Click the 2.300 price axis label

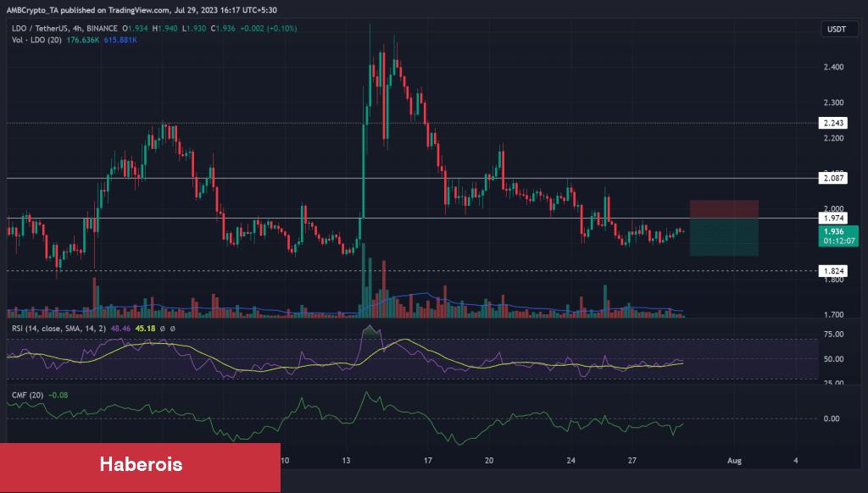point(834,102)
